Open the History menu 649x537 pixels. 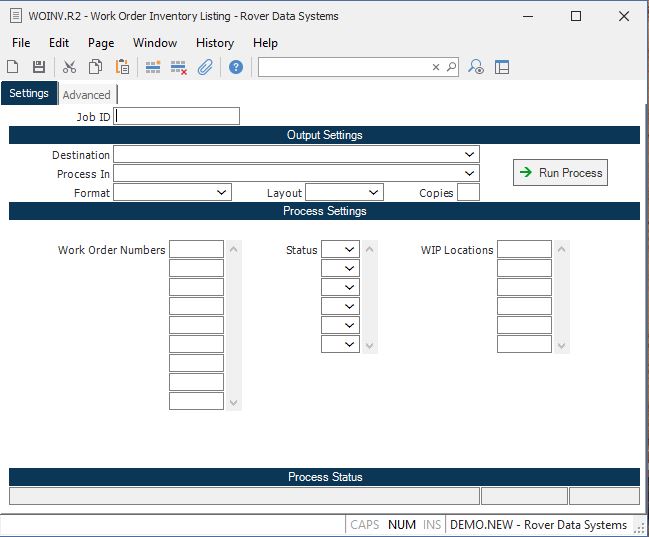pyautogui.click(x=214, y=43)
